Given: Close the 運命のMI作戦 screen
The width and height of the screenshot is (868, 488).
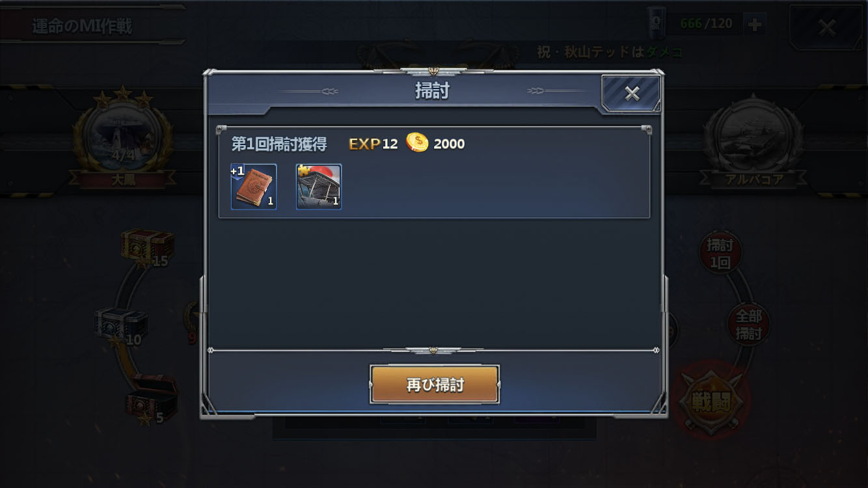Looking at the screenshot, I should pos(826,27).
